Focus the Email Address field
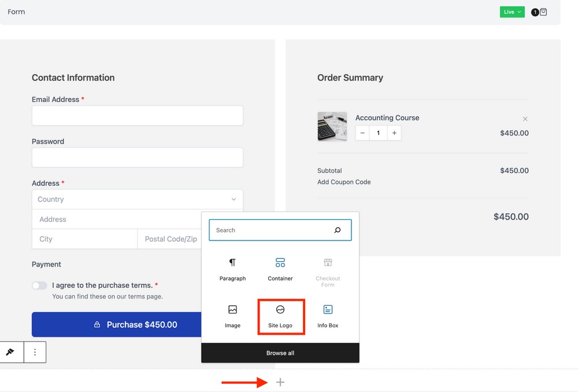Screen dimensions: 578x392 point(138,116)
